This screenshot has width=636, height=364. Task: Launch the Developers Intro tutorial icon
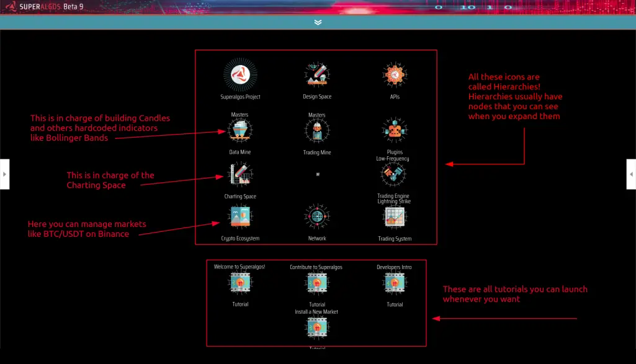point(395,283)
